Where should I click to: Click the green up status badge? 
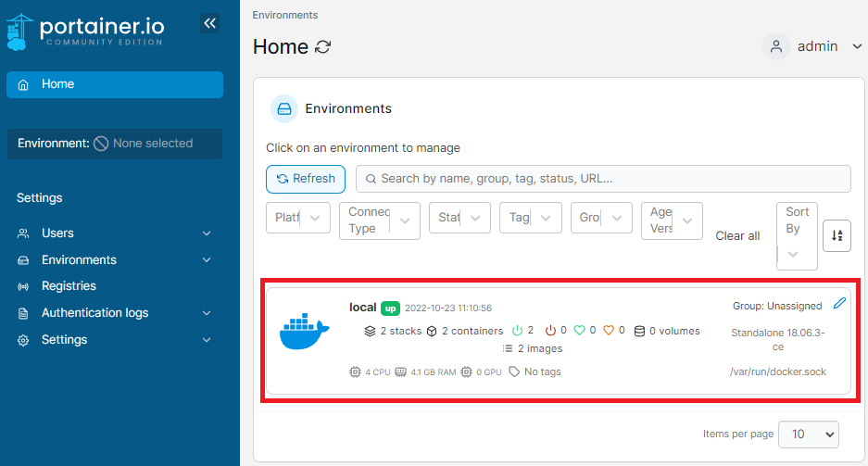[x=390, y=309]
